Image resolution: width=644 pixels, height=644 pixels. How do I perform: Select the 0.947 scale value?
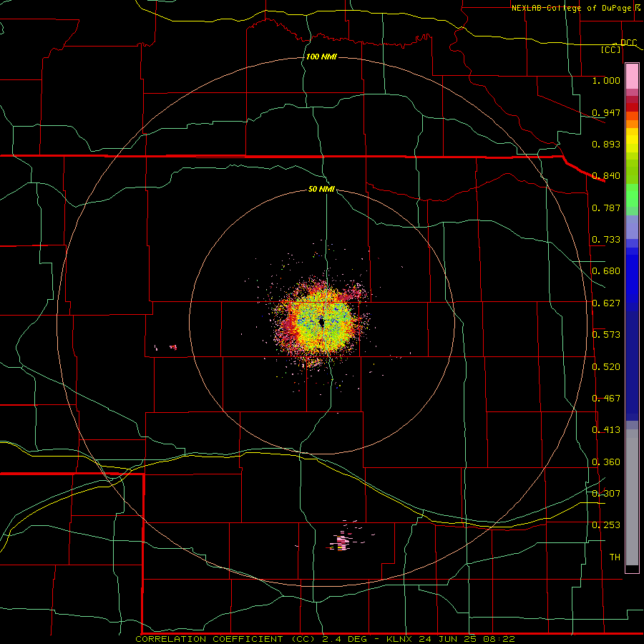tap(606, 112)
